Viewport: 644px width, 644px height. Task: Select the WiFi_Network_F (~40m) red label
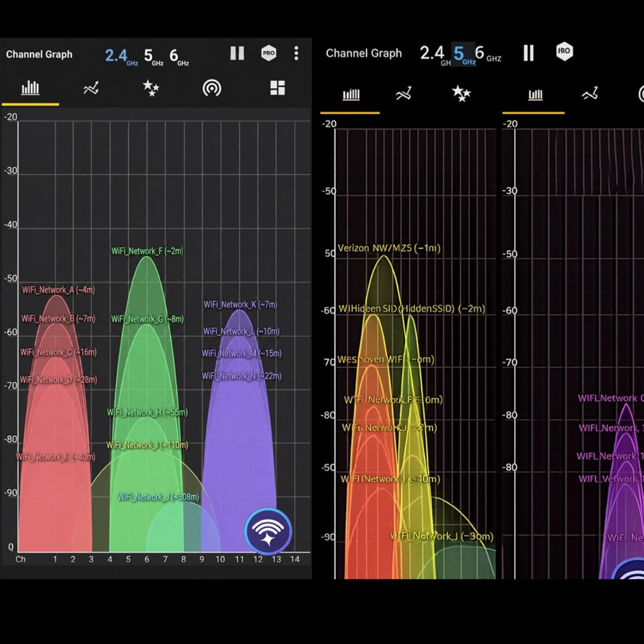56,457
